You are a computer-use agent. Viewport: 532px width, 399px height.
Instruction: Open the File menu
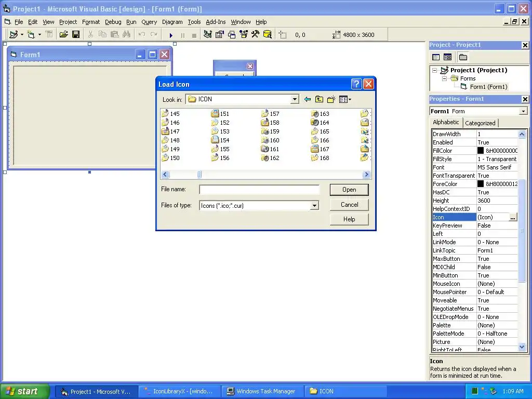(x=19, y=22)
